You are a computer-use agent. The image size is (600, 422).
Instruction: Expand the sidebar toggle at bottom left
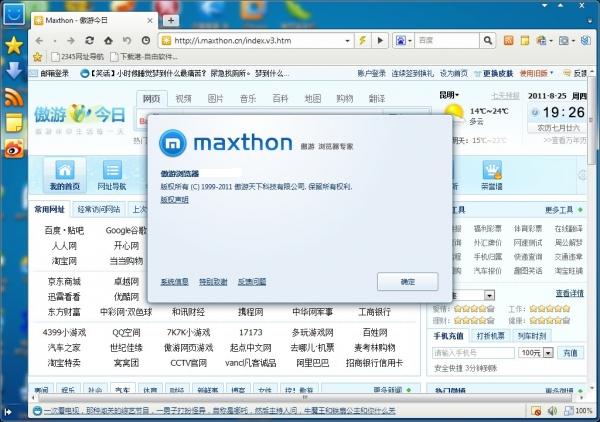coord(8,412)
